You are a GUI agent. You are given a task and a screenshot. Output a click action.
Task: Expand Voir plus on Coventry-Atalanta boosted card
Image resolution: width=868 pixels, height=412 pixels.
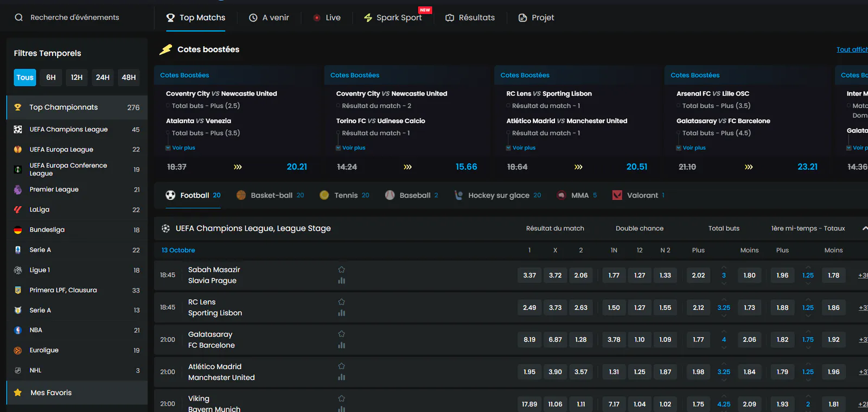coord(181,148)
